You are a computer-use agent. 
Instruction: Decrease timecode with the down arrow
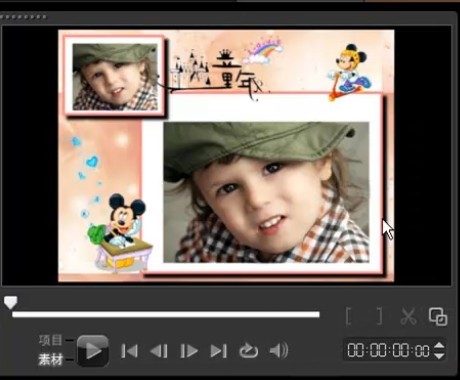(x=439, y=355)
